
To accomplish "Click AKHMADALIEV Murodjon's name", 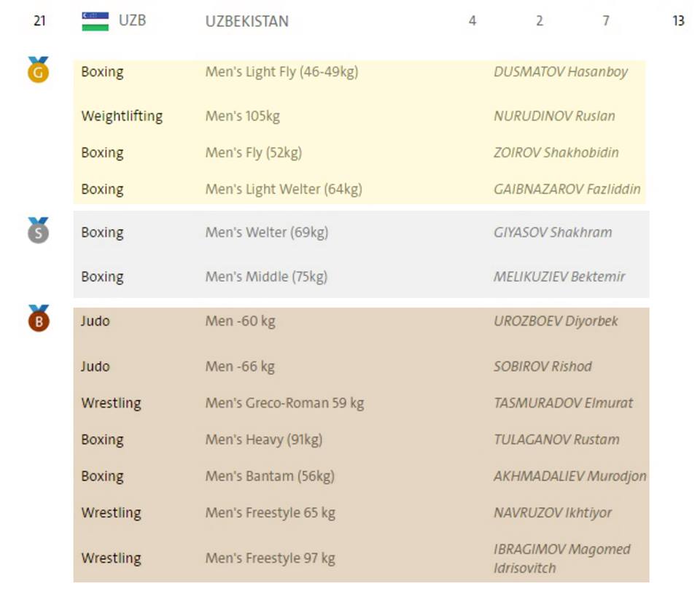I will (x=569, y=476).
